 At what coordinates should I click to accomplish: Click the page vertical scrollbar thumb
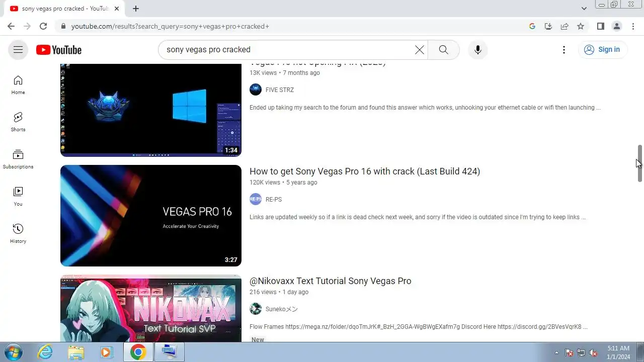coord(639,163)
